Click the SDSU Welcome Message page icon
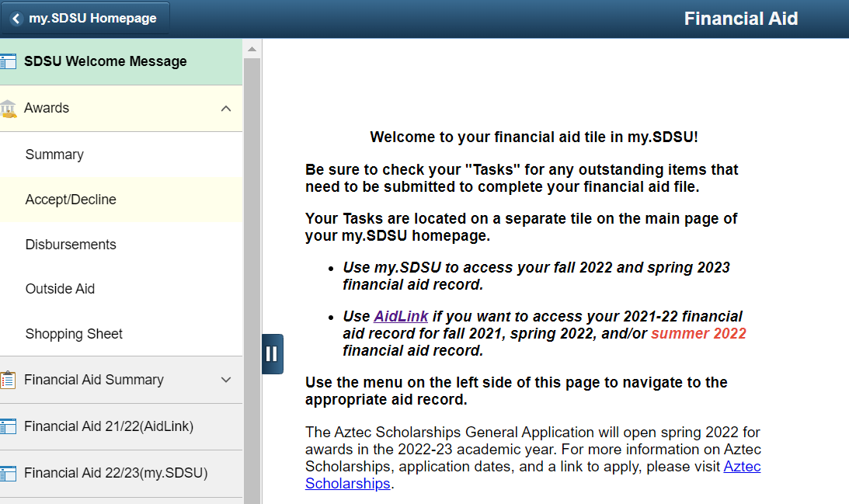 tap(8, 61)
